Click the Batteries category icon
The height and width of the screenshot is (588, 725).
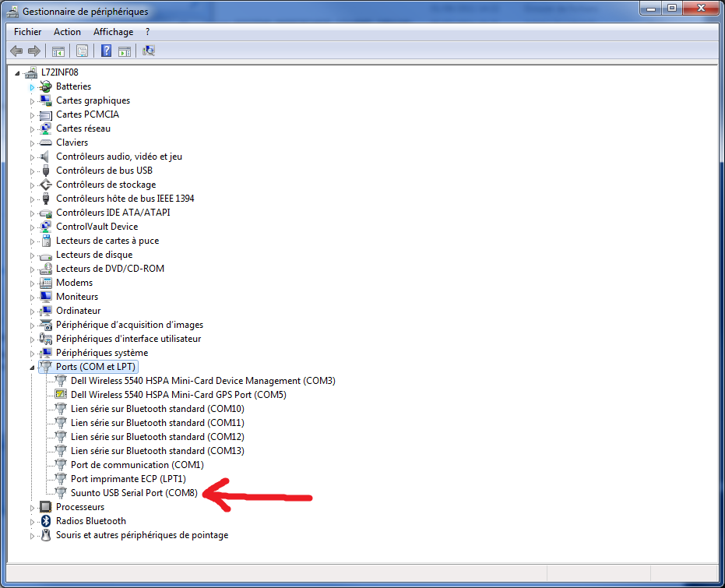coord(46,86)
